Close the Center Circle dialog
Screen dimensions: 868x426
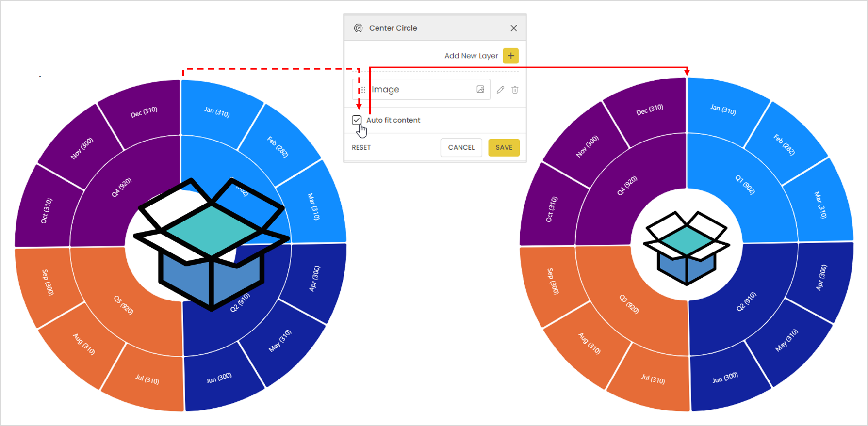pyautogui.click(x=514, y=28)
